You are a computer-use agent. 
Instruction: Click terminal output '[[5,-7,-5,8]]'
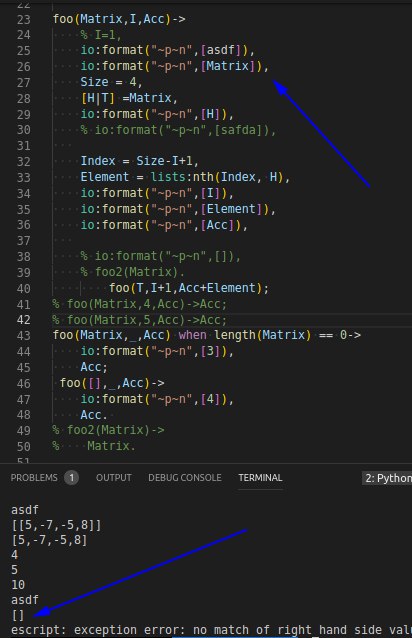[56, 525]
